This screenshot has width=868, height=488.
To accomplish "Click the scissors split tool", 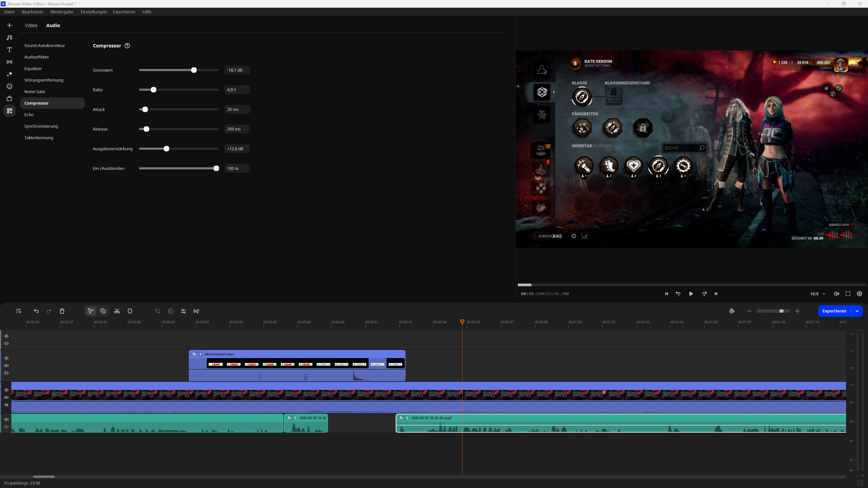I will click(117, 311).
